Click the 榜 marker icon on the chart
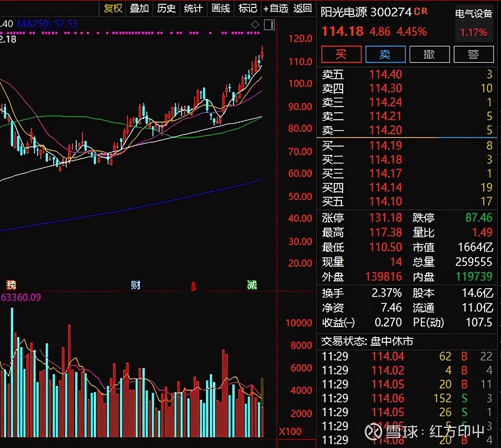This screenshot has width=501, height=448. (11, 284)
